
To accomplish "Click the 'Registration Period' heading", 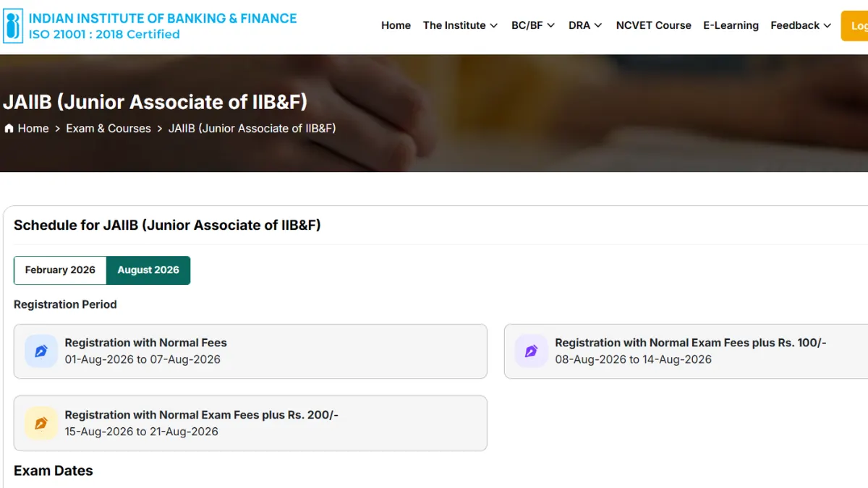I will (x=65, y=304).
